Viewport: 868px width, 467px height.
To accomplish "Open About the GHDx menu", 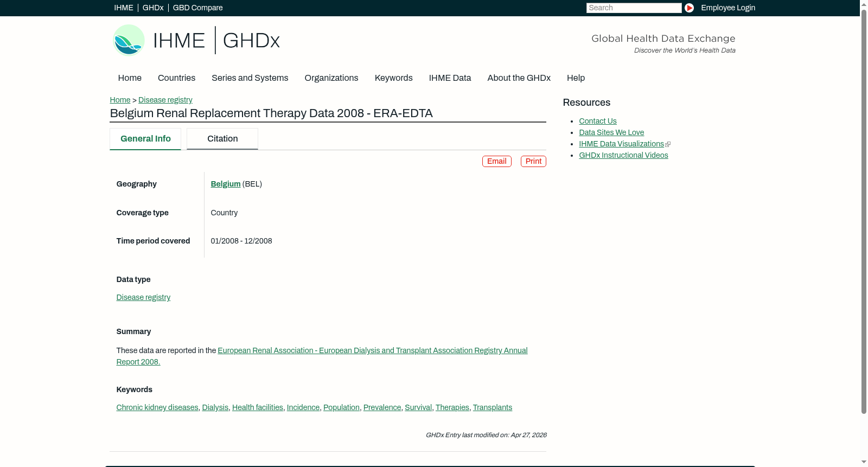I will tap(519, 78).
